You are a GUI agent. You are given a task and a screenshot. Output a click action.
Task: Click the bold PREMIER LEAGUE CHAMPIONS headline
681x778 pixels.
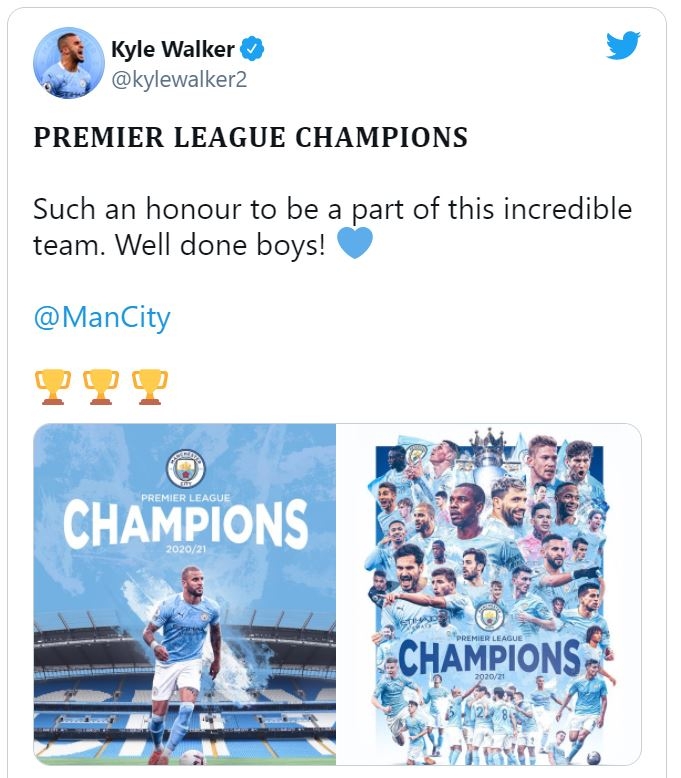pyautogui.click(x=250, y=137)
